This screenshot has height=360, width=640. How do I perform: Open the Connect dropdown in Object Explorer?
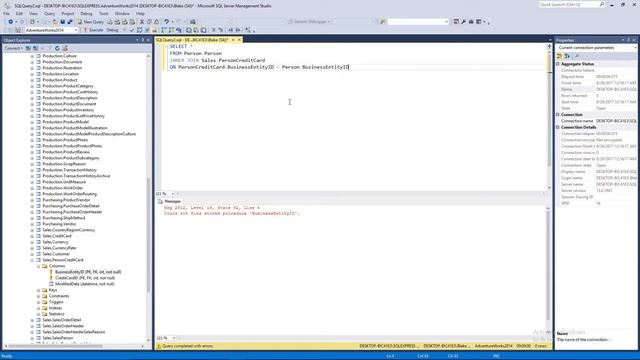pyautogui.click(x=13, y=48)
